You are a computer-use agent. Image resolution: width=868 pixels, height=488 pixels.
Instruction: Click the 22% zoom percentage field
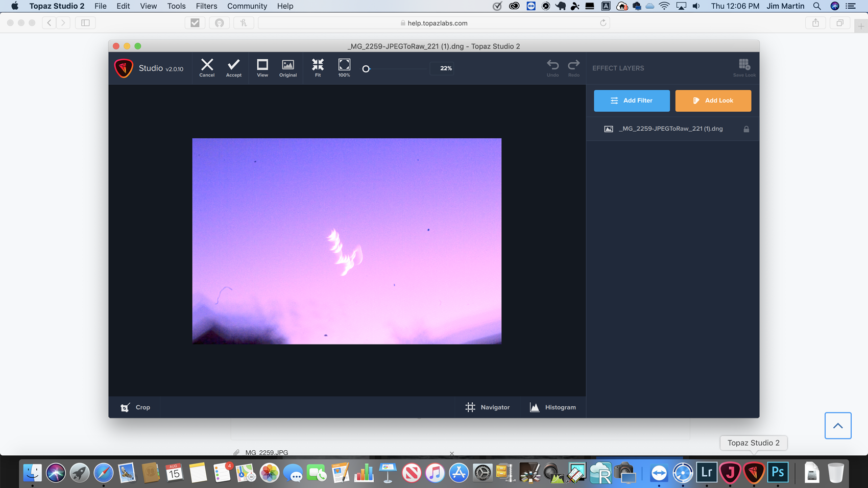(446, 68)
